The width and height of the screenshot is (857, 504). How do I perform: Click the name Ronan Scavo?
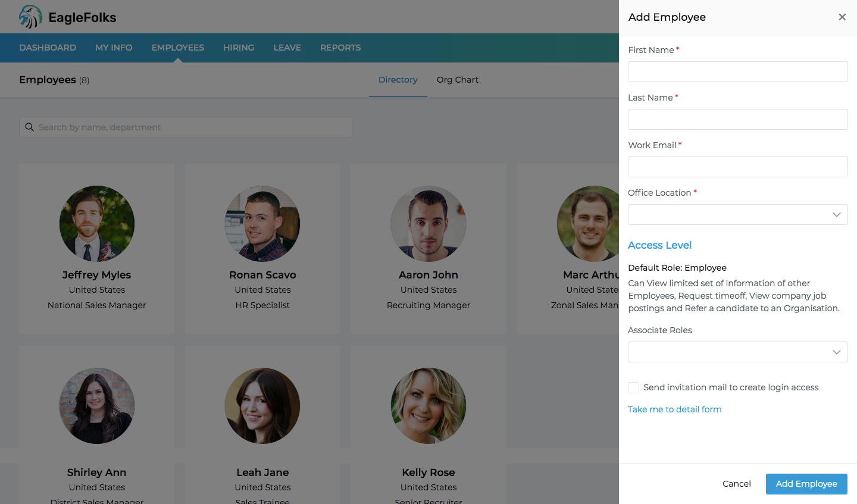pos(262,275)
